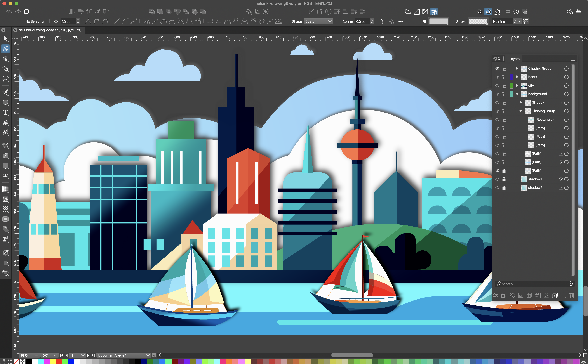
Task: Select the shadow2 layer row
Action: point(532,188)
